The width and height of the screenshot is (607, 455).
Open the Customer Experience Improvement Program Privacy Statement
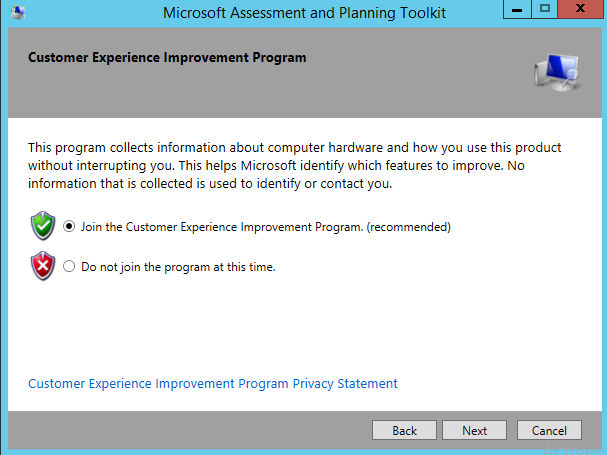click(213, 384)
